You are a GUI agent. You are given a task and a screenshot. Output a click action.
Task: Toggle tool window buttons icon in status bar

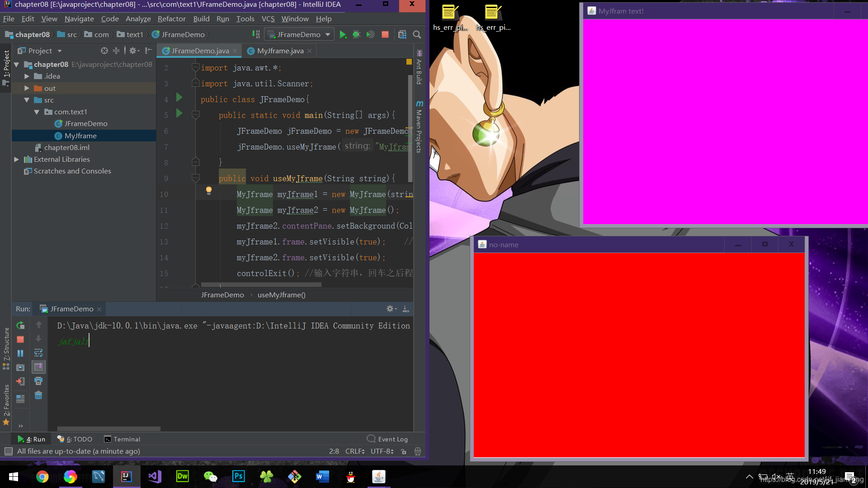tap(8, 451)
